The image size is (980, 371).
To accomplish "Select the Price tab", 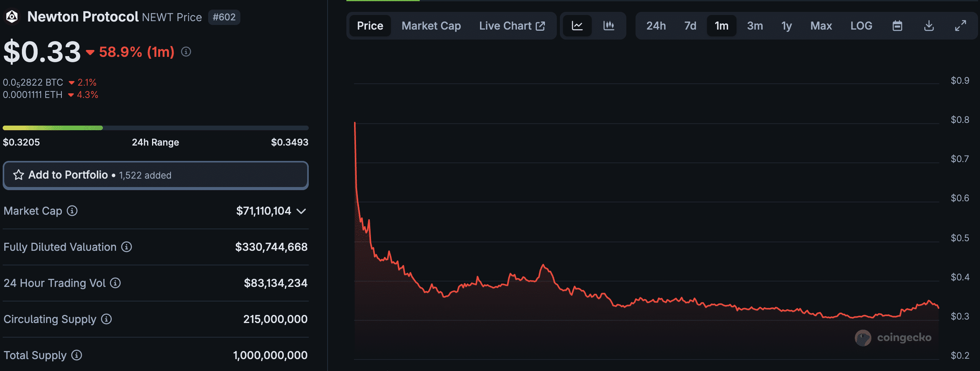I will tap(370, 26).
